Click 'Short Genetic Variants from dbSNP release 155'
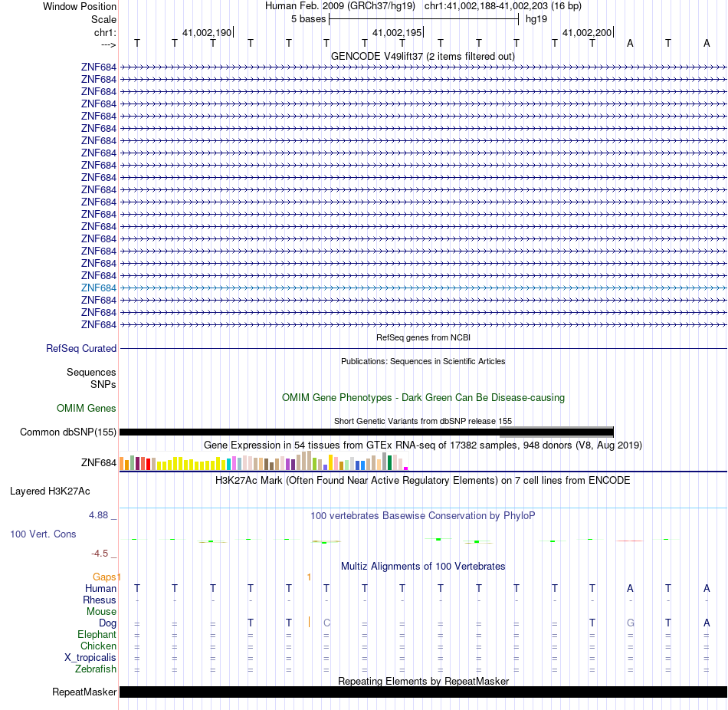 point(423,422)
